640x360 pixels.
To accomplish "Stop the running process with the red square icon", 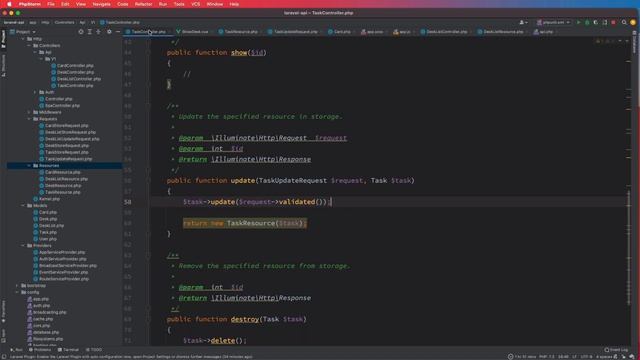I will pos(613,22).
